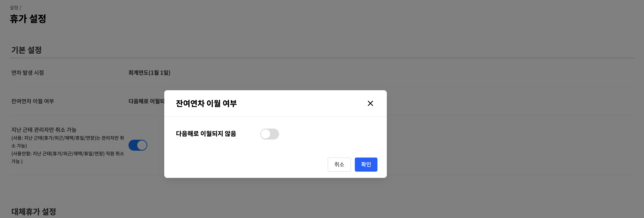Click the 다음해로 이월 value behind the dialog
Viewport: 644px width, 218px height.
pos(146,101)
